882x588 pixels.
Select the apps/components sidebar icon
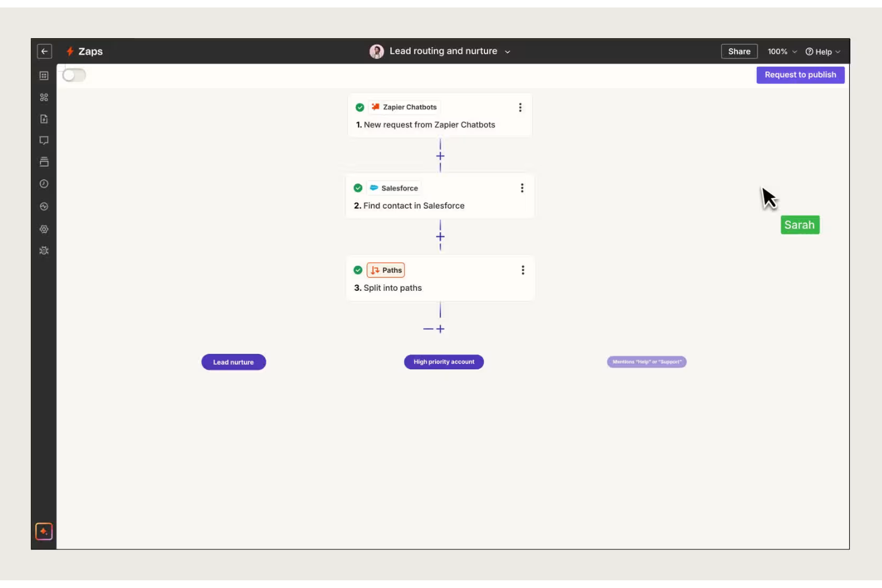point(44,97)
